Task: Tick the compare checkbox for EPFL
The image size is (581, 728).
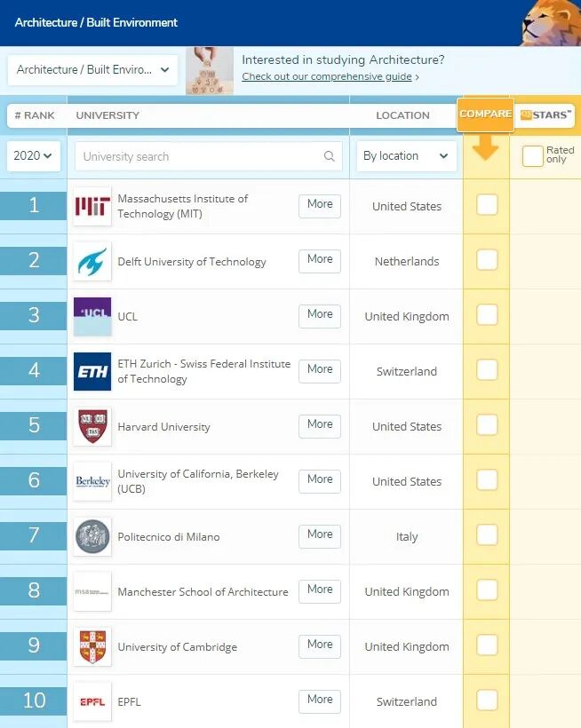Action: (x=487, y=700)
